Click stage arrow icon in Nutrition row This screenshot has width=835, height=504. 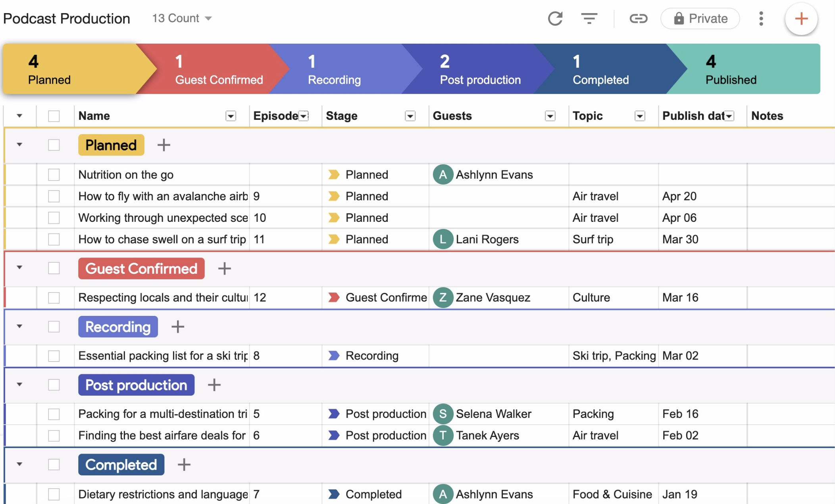[x=334, y=175]
